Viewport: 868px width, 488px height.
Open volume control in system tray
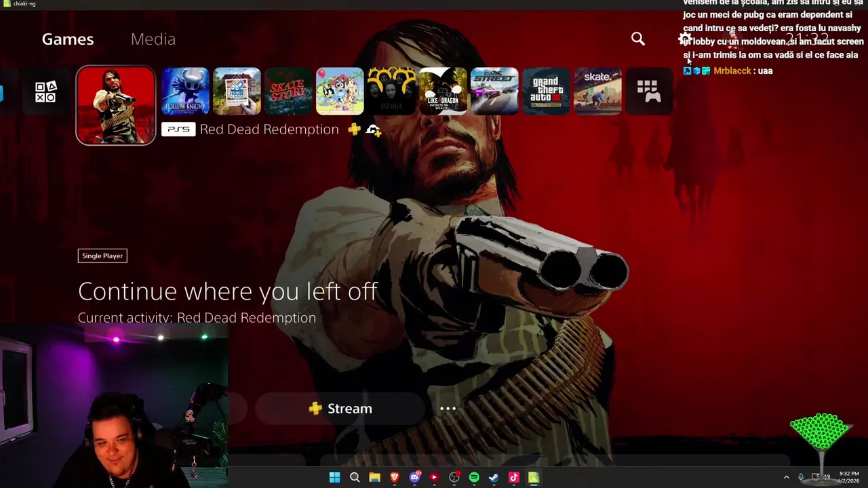pos(827,478)
